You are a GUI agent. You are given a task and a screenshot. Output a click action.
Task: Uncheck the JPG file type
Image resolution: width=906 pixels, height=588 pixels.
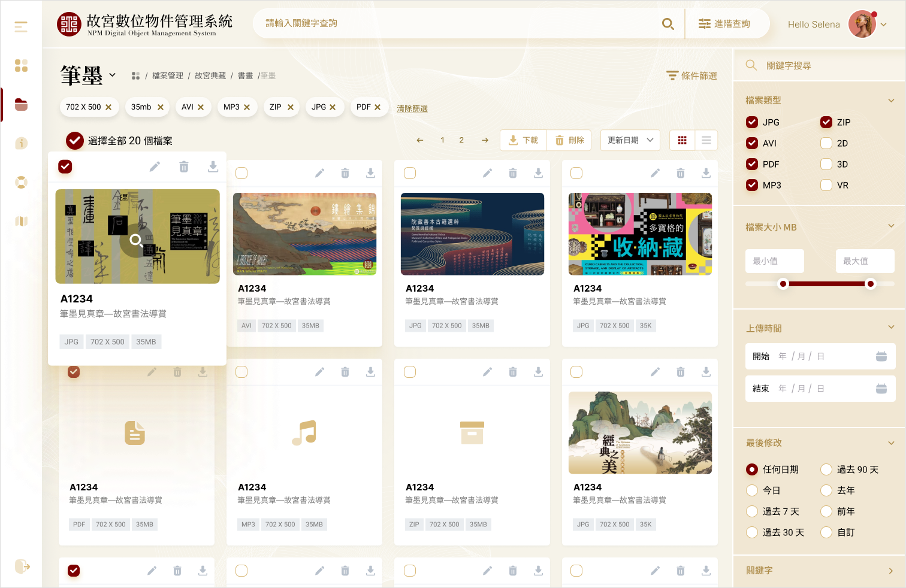point(752,122)
